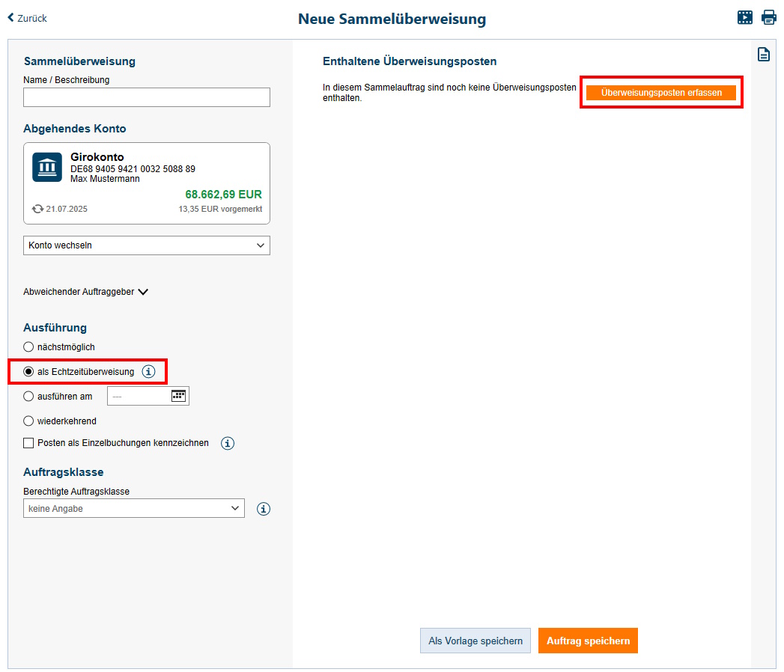
Task: Click the Name / Beschreibung input field
Action: (147, 97)
